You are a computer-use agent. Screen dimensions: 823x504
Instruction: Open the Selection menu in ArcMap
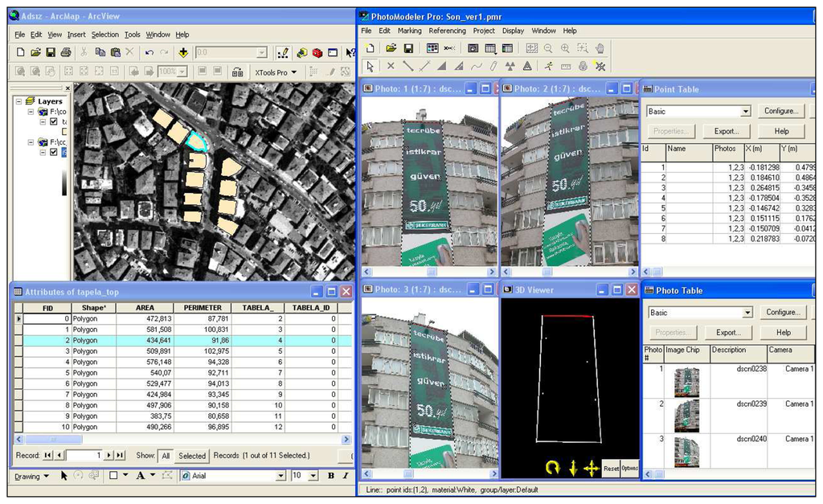click(104, 35)
